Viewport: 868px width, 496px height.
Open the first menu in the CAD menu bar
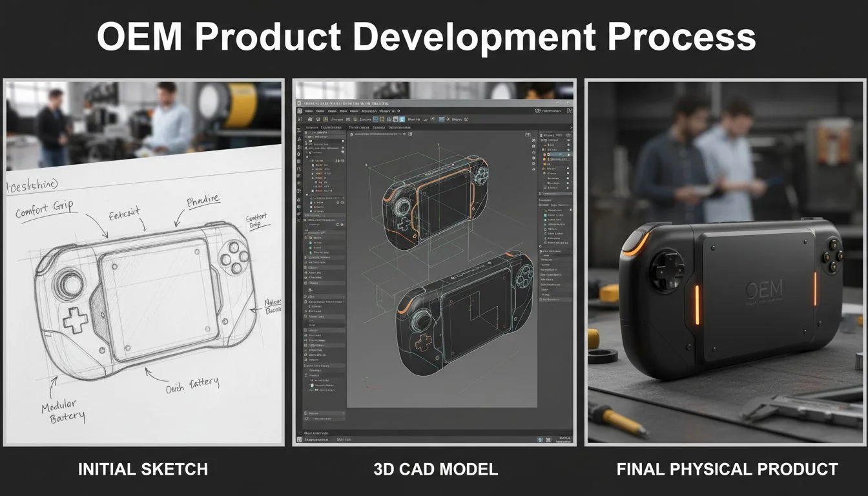309,111
